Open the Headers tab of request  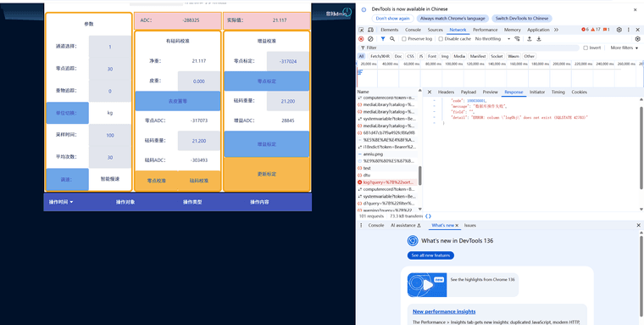446,92
